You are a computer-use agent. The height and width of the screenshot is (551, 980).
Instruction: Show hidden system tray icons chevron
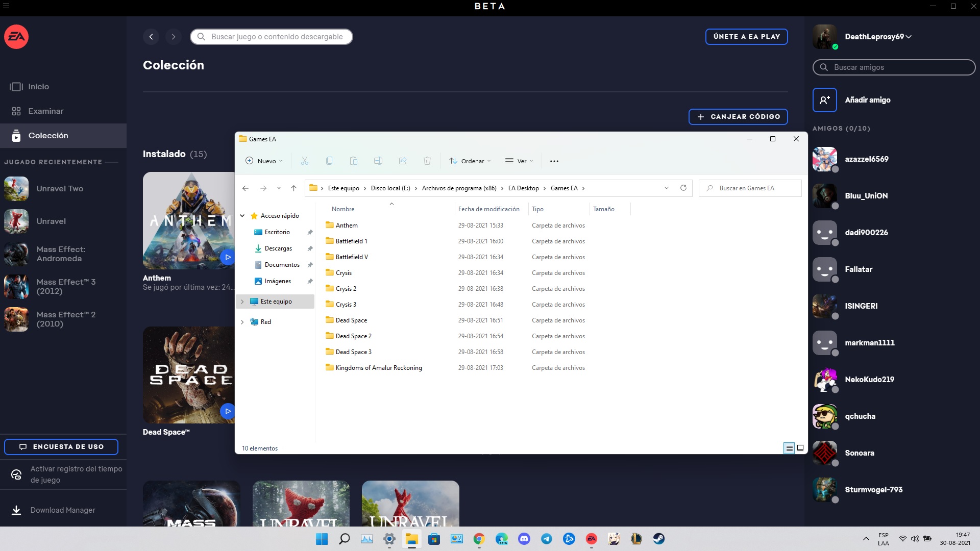(866, 539)
